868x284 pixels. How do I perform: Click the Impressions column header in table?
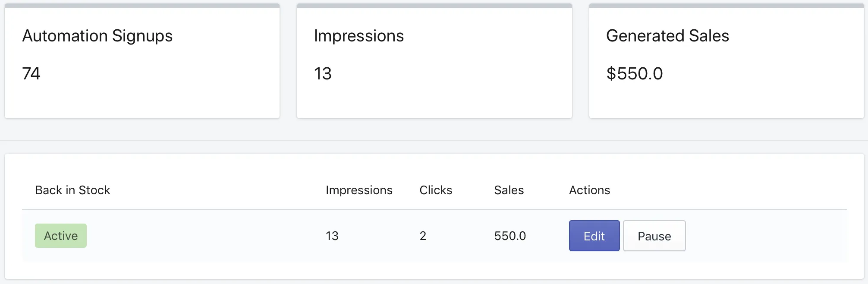coord(359,190)
